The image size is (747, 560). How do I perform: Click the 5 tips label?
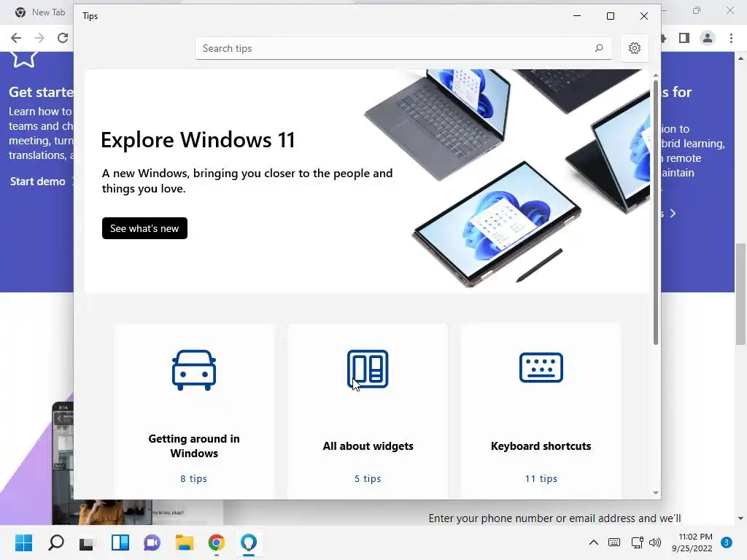(368, 478)
